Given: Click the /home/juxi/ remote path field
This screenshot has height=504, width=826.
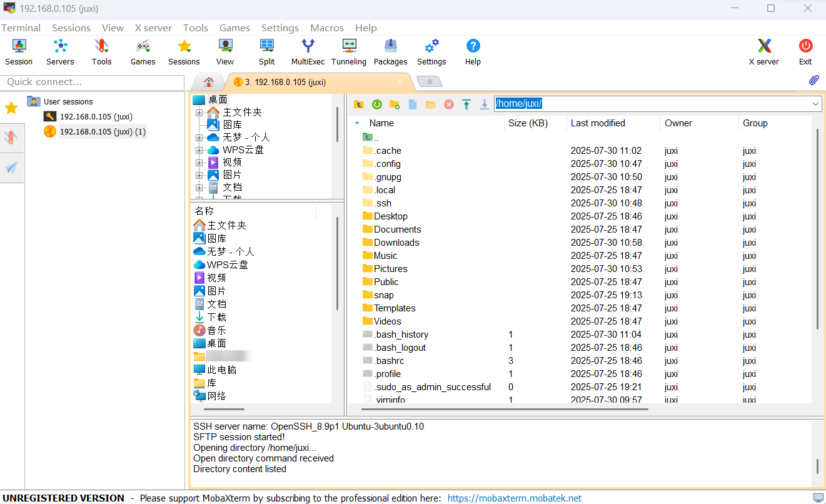Looking at the screenshot, I should (x=652, y=104).
